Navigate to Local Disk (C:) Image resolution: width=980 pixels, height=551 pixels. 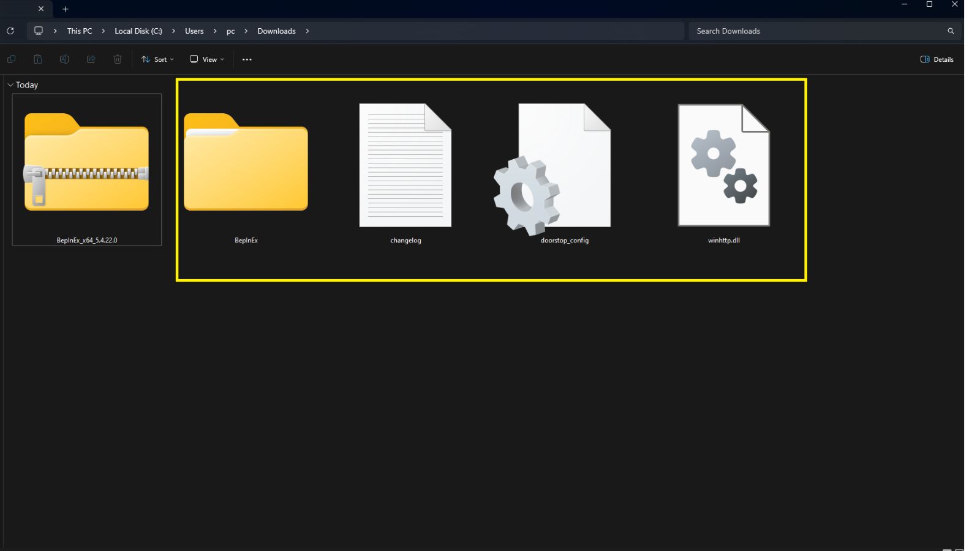(137, 31)
